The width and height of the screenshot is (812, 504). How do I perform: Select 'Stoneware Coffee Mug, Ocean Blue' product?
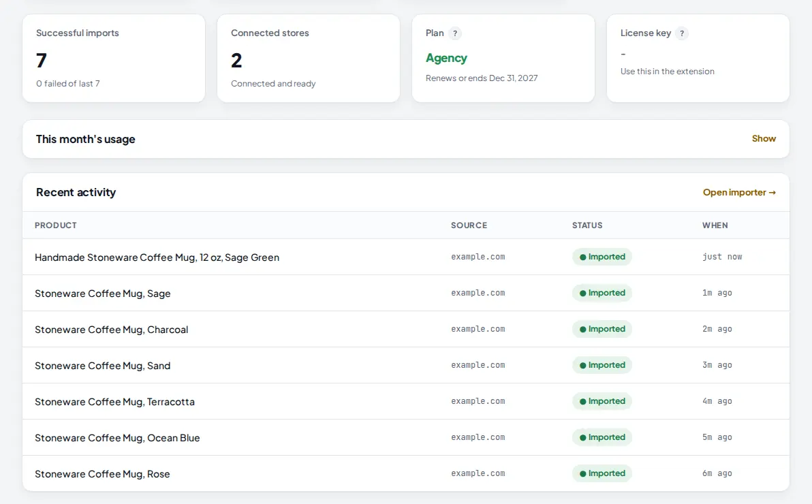(x=117, y=438)
